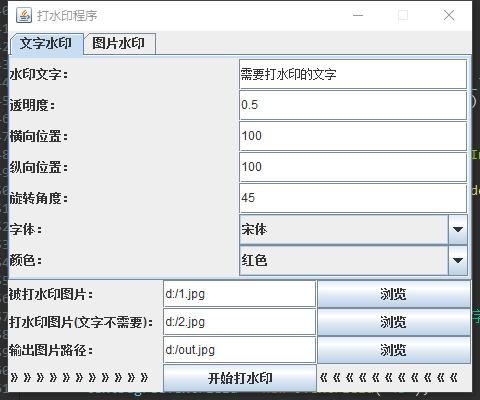Click the d:/1.jpg source path field
The image size is (480, 400).
pyautogui.click(x=239, y=294)
